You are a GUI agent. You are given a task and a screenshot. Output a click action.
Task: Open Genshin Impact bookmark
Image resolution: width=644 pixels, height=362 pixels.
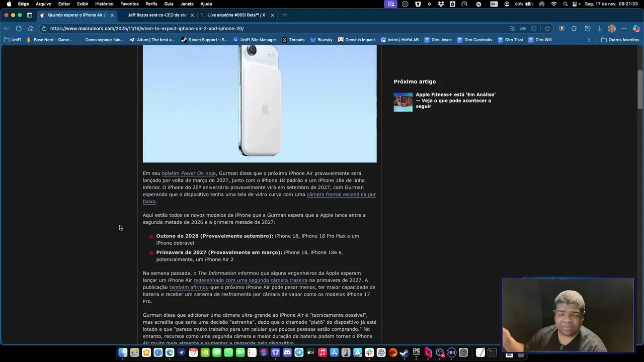[356, 40]
